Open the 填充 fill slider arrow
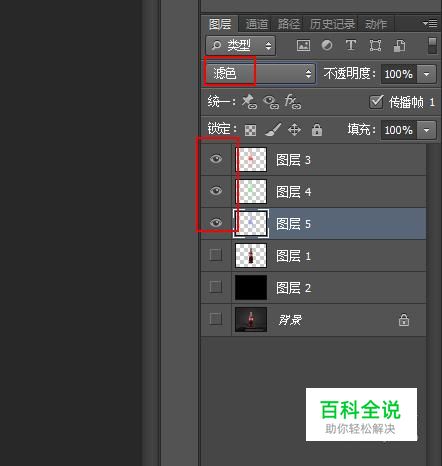Screen dimensions: 442x466 click(x=427, y=130)
